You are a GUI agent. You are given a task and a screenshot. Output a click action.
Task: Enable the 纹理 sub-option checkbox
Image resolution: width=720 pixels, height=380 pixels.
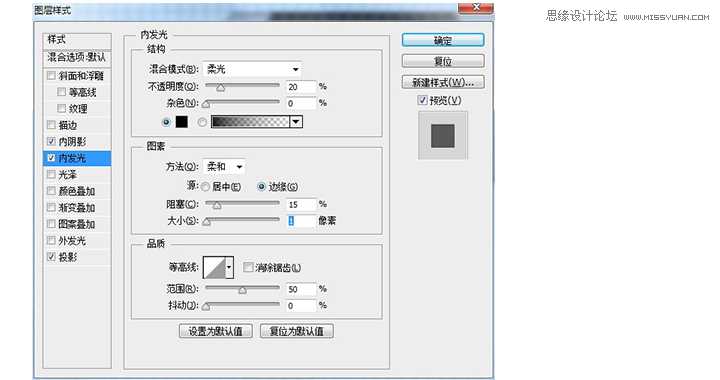point(62,108)
